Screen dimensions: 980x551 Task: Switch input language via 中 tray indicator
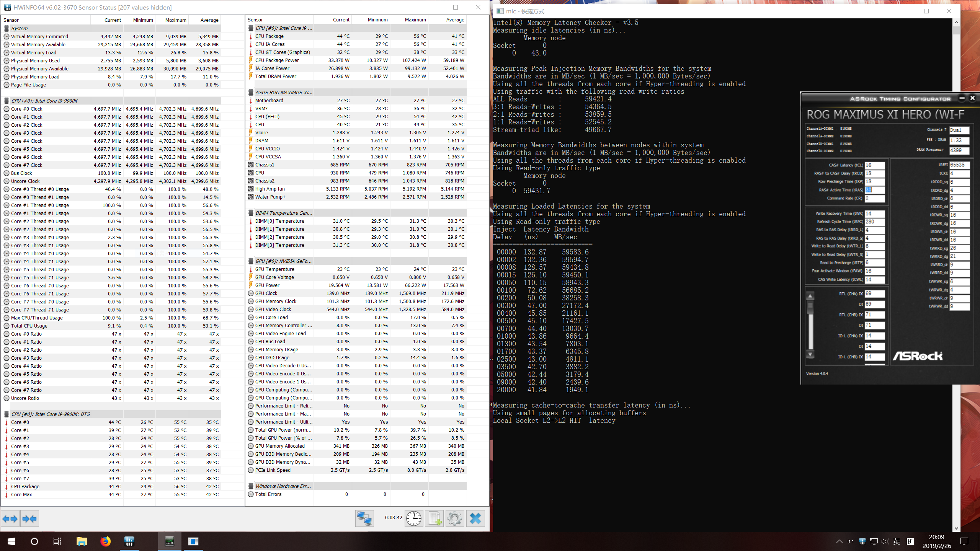click(897, 541)
